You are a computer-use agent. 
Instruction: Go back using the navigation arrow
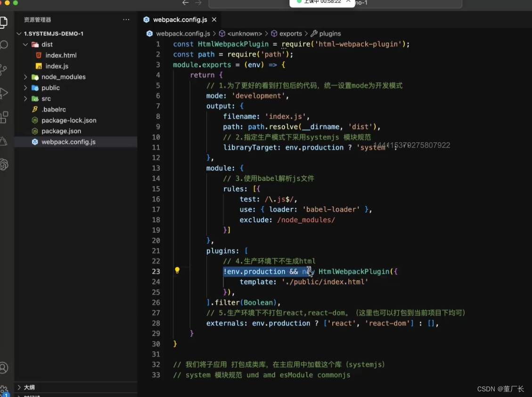click(x=185, y=3)
